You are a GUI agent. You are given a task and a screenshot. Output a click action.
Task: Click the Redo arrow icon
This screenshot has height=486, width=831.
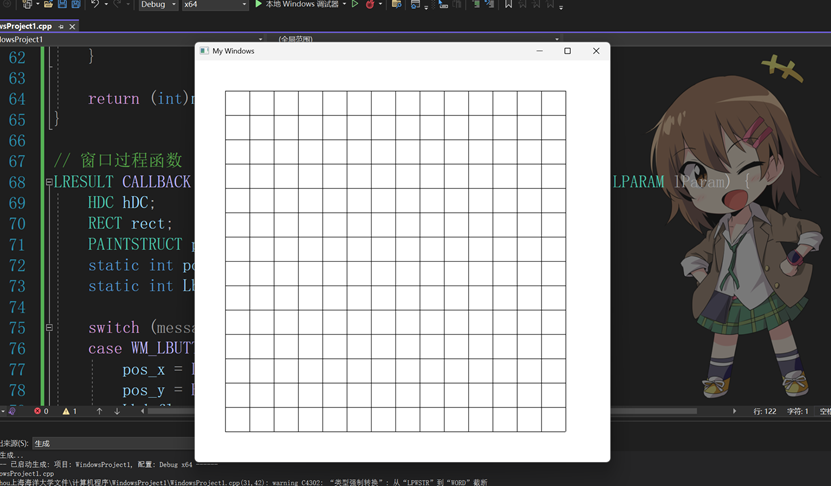pyautogui.click(x=117, y=4)
